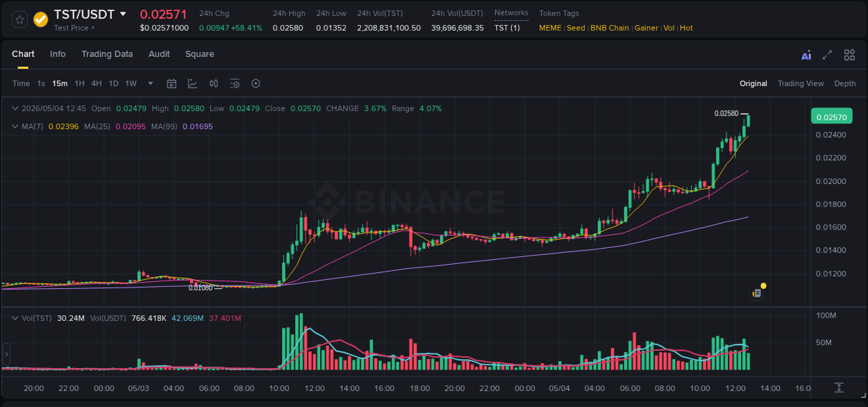Click the MA(25) value 0.02095

coord(131,126)
